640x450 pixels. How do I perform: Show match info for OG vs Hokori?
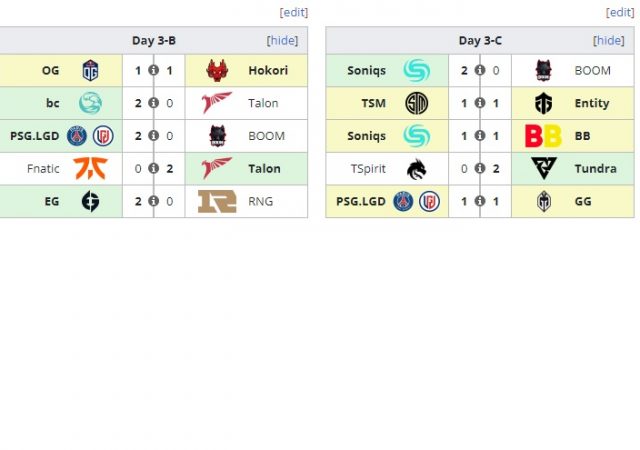click(x=154, y=71)
